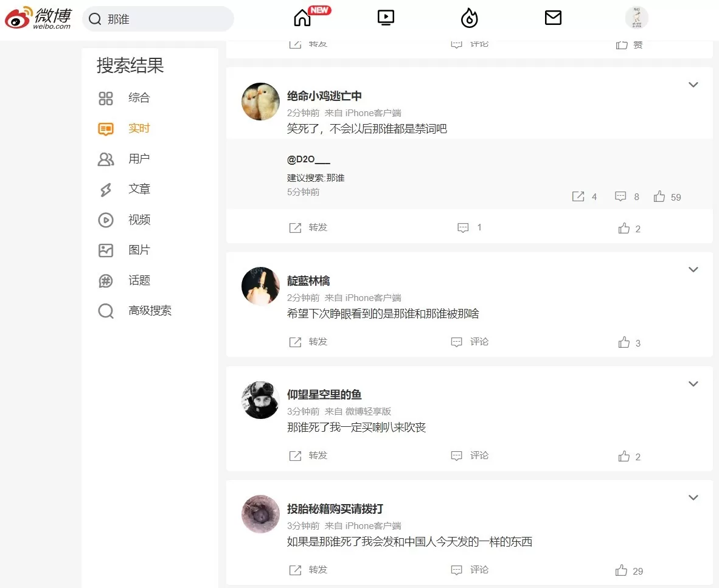Expand options for 绝命小鸡逃亡中's post
Viewport: 719px width, 588px height.
693,85
